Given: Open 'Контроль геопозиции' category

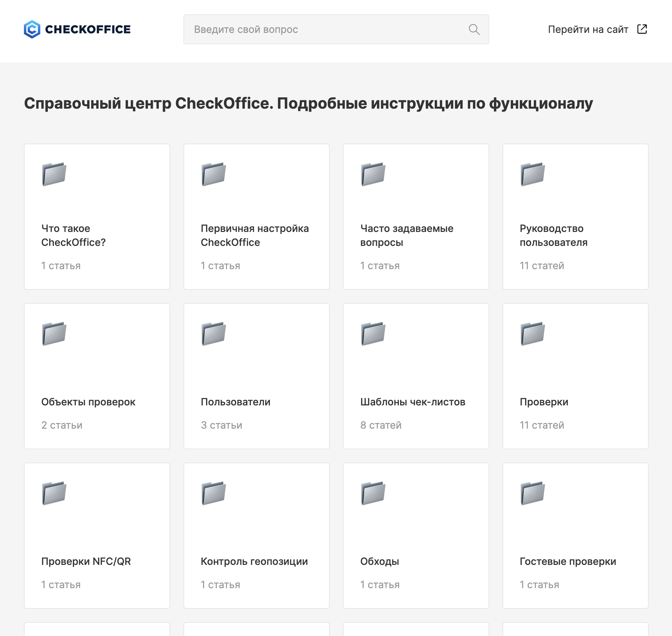Looking at the screenshot, I should 254,561.
